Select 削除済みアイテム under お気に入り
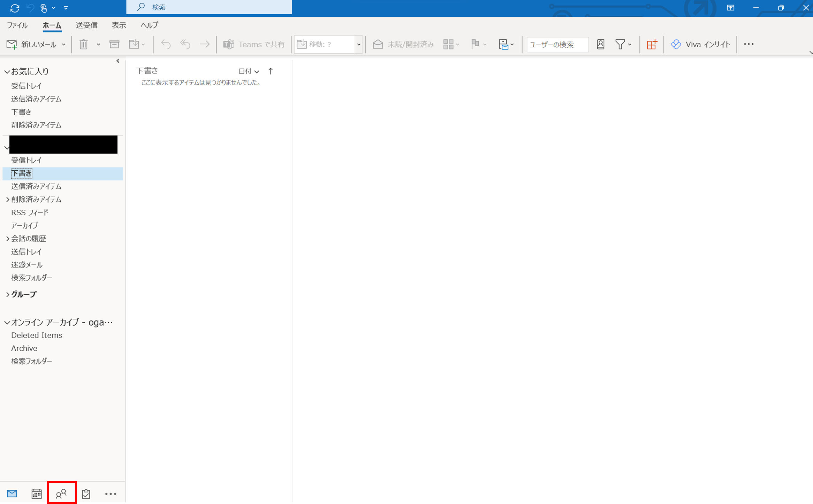 coord(36,125)
